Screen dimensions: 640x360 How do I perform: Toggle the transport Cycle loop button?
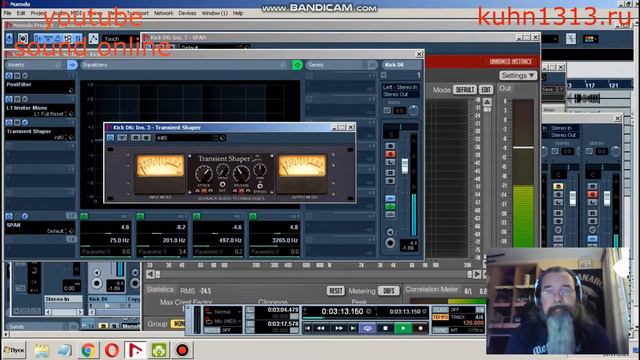coord(368,328)
